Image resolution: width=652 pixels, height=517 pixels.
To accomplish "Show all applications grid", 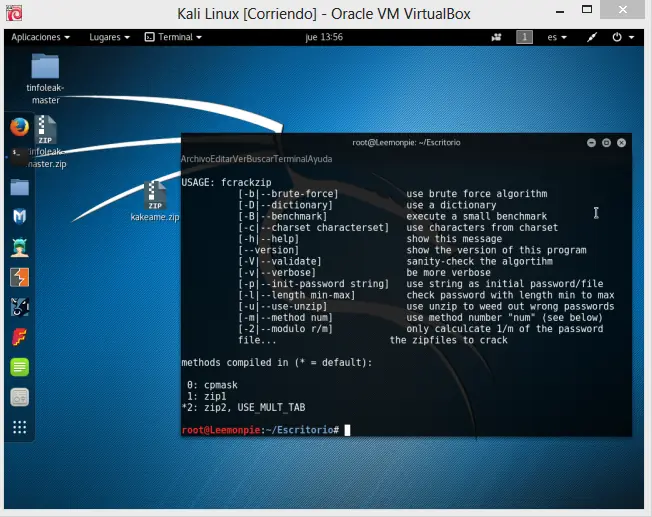I will (x=20, y=427).
